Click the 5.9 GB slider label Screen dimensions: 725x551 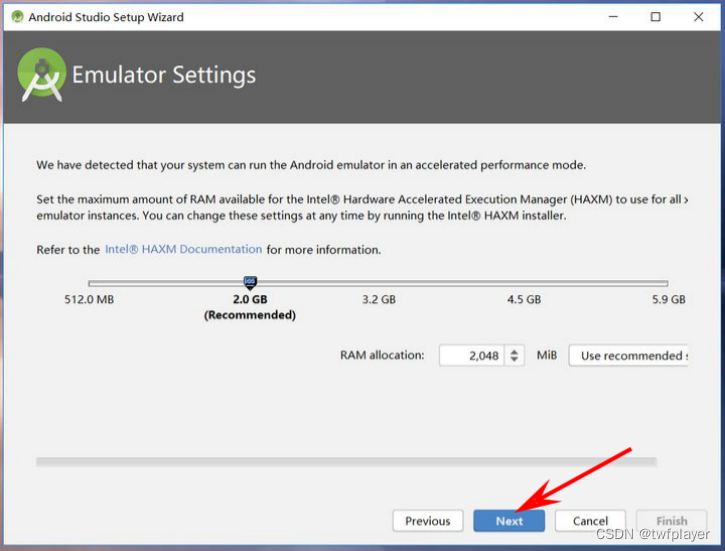(x=669, y=300)
